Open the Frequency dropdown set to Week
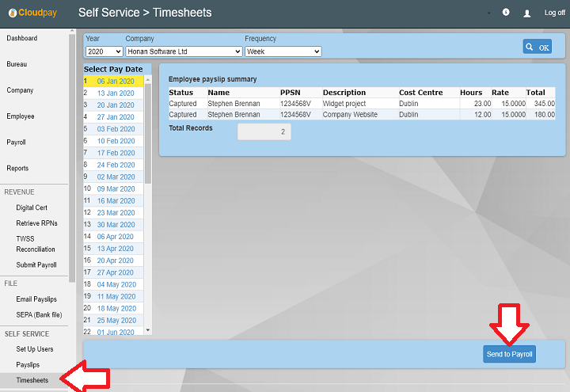 click(283, 51)
